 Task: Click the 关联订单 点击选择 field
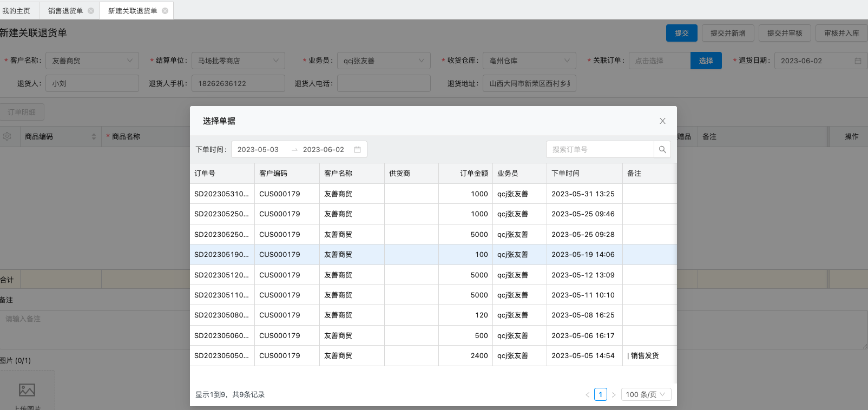660,61
